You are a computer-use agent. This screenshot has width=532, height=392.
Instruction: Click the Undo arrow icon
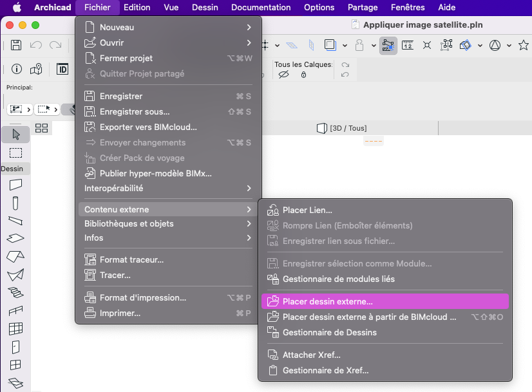click(x=35, y=45)
